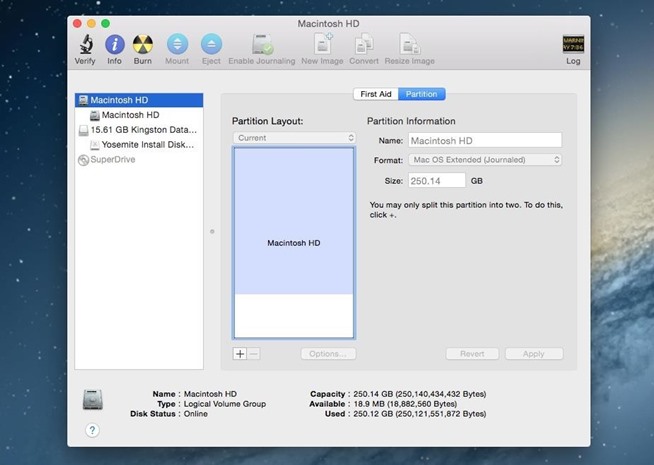Open the Log viewer icon

(x=573, y=44)
